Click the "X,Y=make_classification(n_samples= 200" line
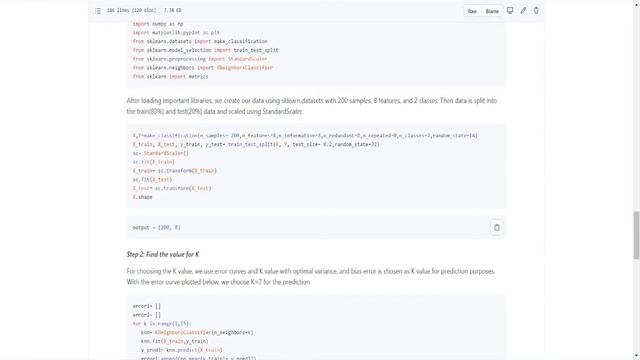Image resolution: width=640 pixels, height=360 pixels. [305, 136]
